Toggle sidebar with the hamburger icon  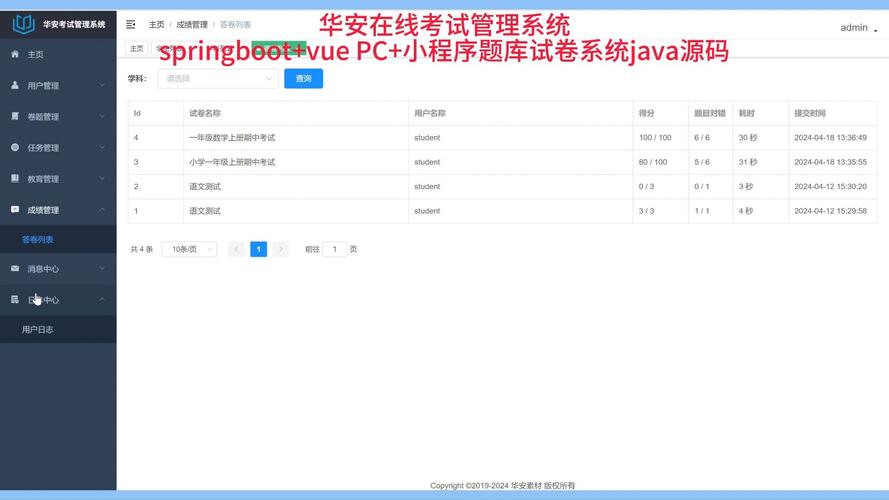click(130, 24)
